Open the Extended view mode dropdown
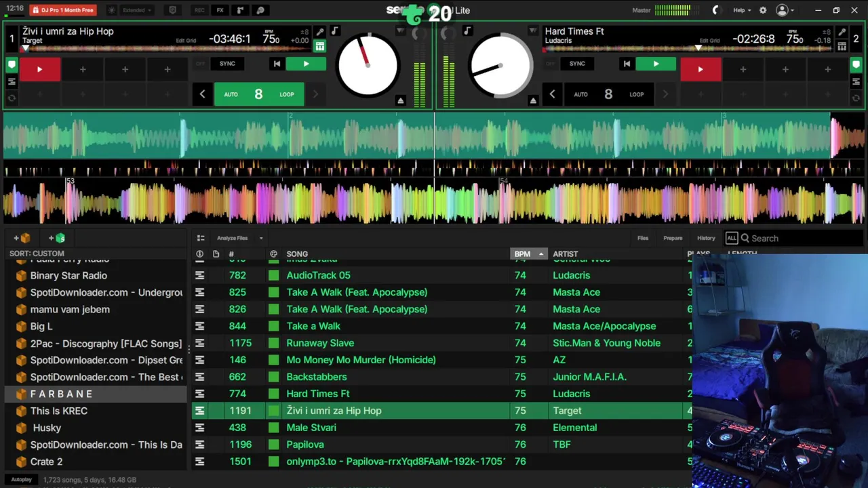Screen dimensions: 868x488 click(x=137, y=10)
